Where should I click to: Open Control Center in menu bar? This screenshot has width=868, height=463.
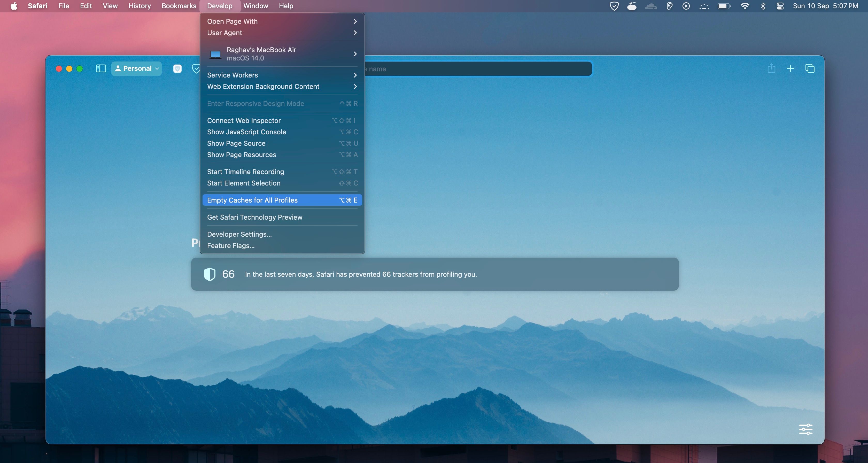click(780, 6)
